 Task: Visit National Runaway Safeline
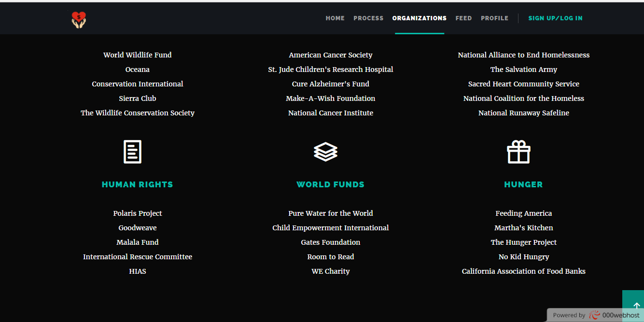pyautogui.click(x=524, y=113)
